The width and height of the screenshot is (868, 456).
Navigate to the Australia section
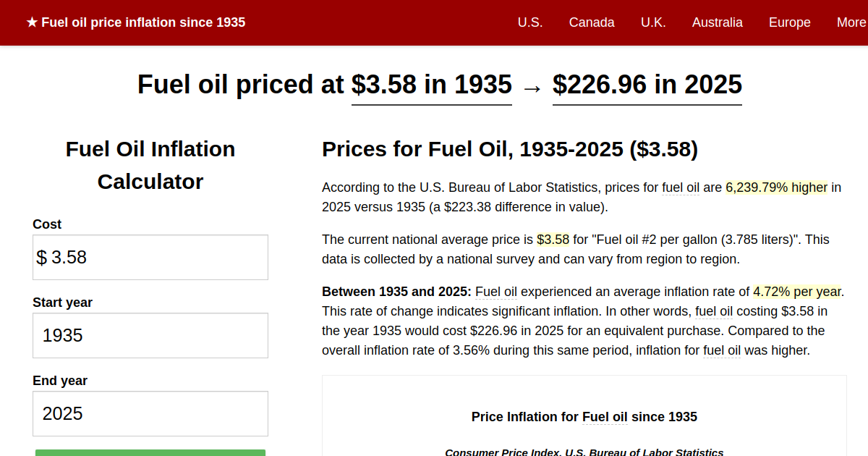pyautogui.click(x=718, y=22)
